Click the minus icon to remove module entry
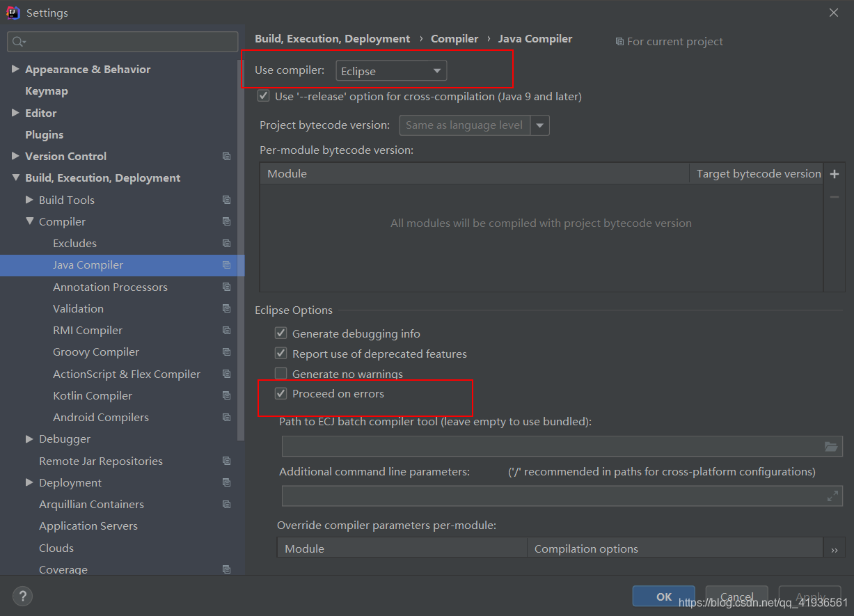 pos(835,198)
